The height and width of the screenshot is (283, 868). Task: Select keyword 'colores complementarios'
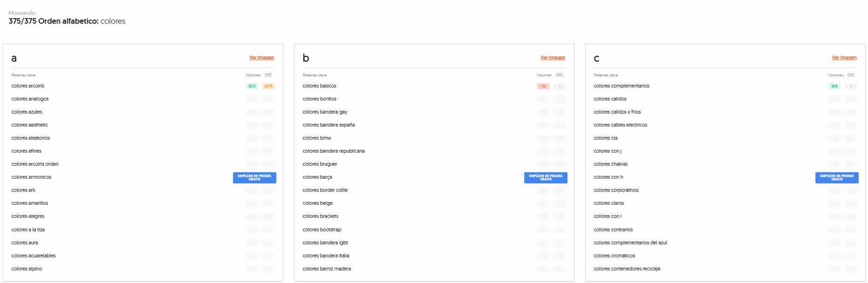[x=621, y=86]
